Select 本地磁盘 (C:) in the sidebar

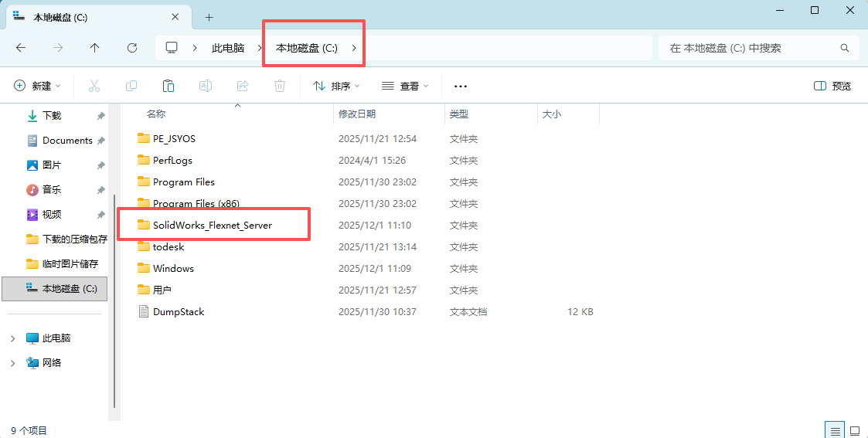[54, 289]
